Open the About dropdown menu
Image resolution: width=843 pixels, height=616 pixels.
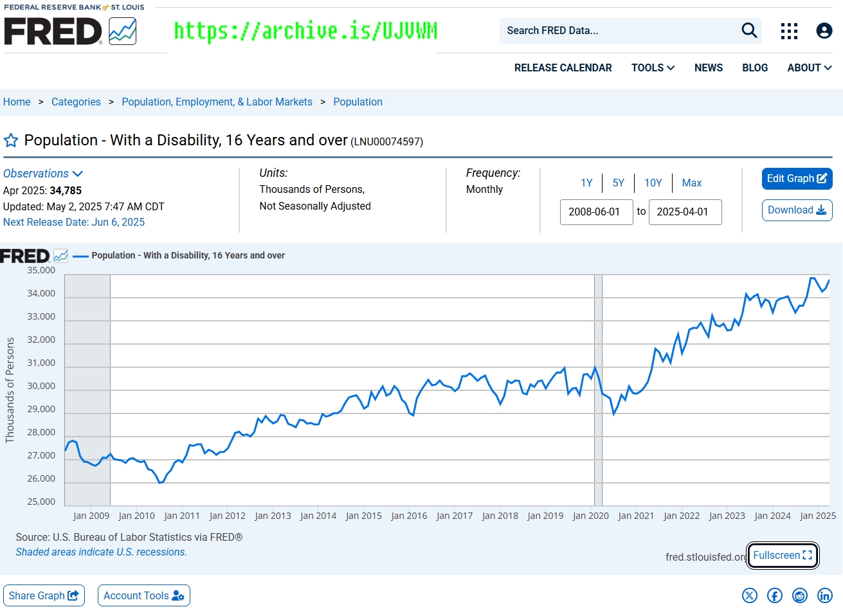tap(810, 68)
